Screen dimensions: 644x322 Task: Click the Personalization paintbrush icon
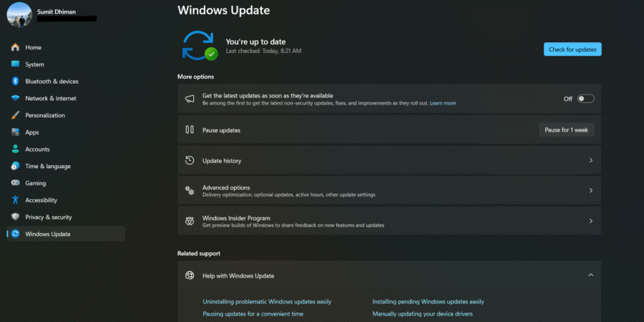coord(15,115)
